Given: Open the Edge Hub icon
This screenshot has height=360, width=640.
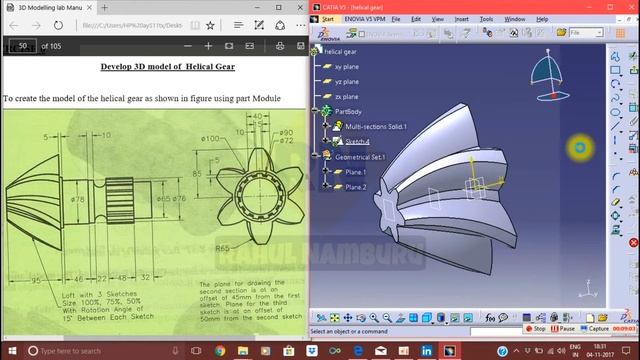Looking at the screenshot, I should coord(238,25).
